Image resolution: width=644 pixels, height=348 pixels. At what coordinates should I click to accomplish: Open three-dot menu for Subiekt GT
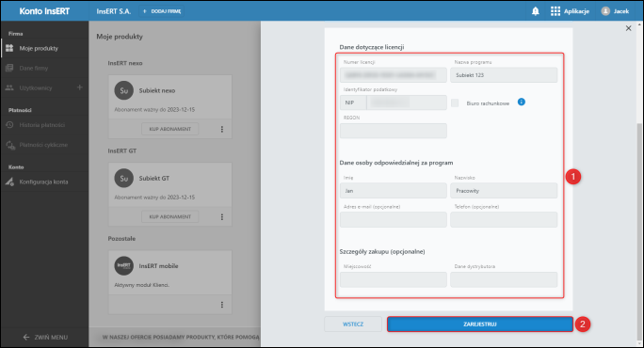tap(222, 217)
